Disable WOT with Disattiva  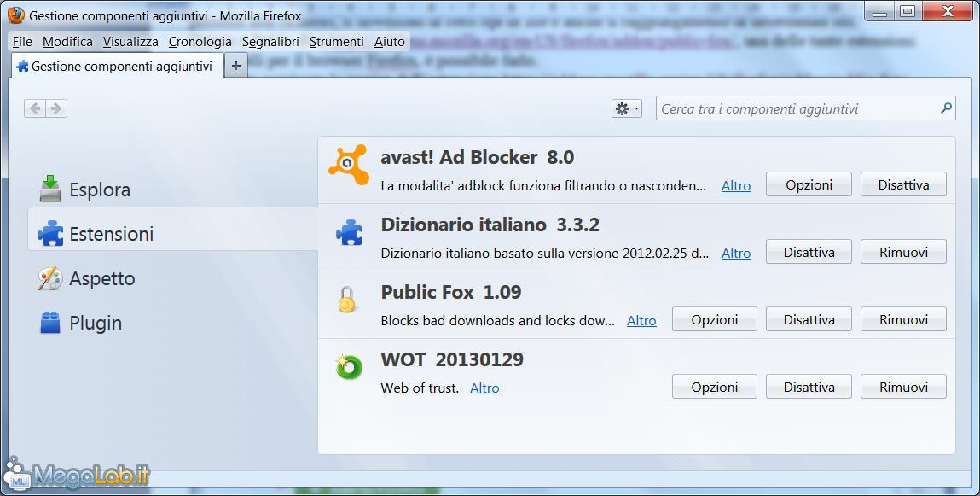click(809, 388)
